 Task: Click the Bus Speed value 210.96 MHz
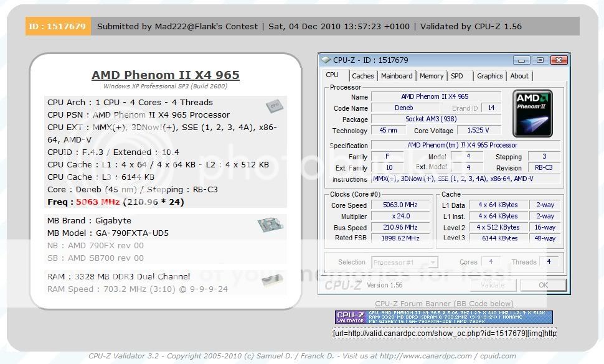(x=400, y=227)
